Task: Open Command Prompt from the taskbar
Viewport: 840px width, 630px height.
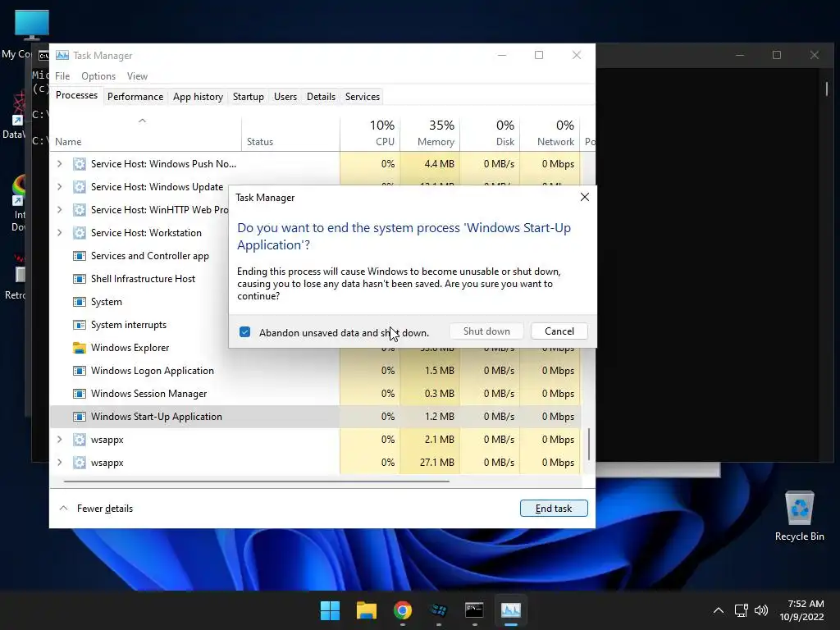Action: (475, 610)
